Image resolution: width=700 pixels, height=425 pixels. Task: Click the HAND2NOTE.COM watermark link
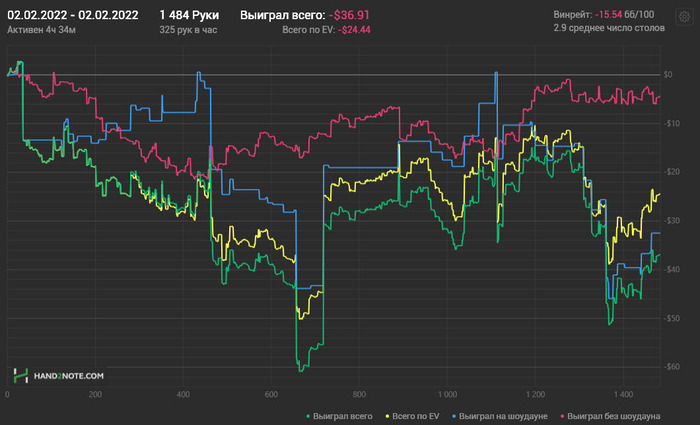[x=69, y=376]
